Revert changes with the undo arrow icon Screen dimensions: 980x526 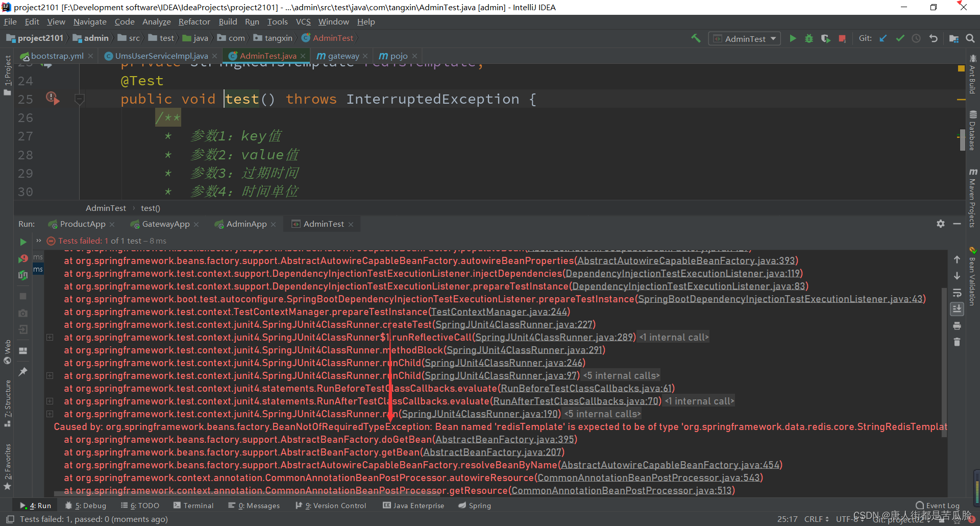click(x=934, y=38)
